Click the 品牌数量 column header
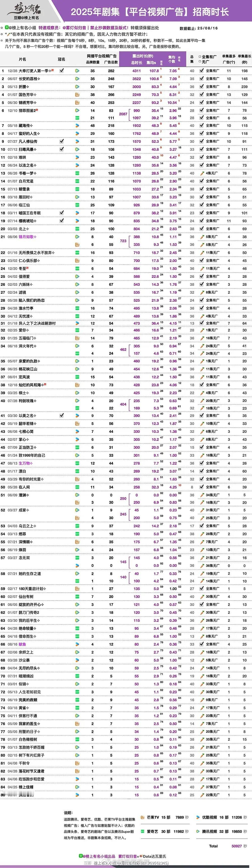252x868 pixels. click(x=93, y=62)
